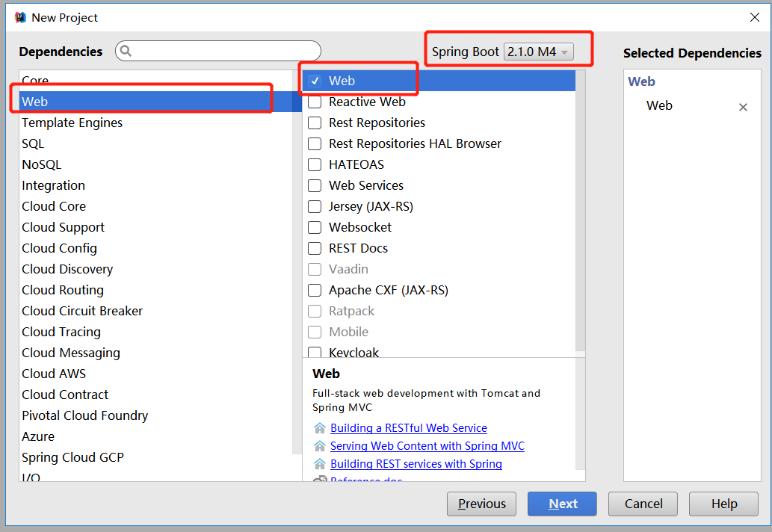The width and height of the screenshot is (772, 532).
Task: Click the IntelliJ logo in title bar
Action: coord(20,17)
